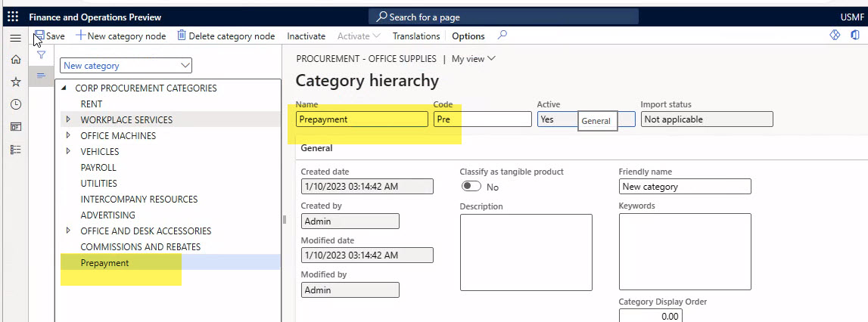Viewport: 868px width, 322px height.
Task: Click the Description text area
Action: (x=526, y=252)
